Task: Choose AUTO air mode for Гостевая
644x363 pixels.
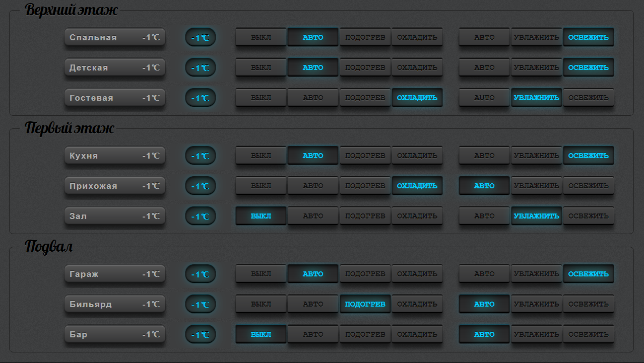Action: click(x=484, y=98)
